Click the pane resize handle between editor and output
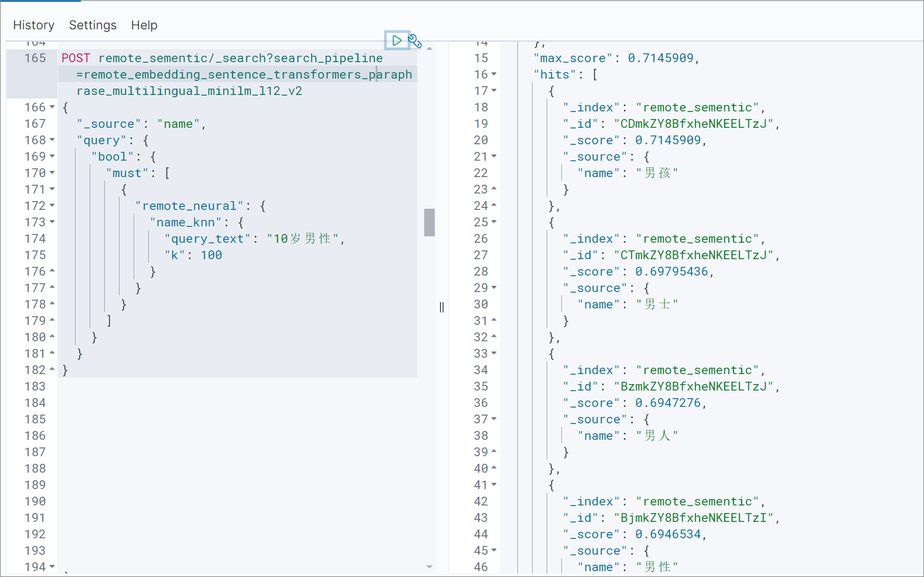 coord(442,307)
